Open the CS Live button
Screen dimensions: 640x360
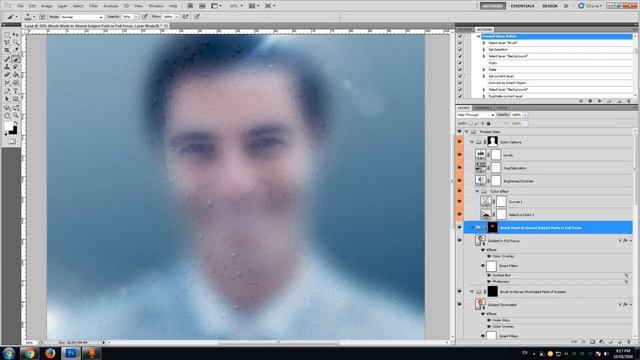point(590,6)
